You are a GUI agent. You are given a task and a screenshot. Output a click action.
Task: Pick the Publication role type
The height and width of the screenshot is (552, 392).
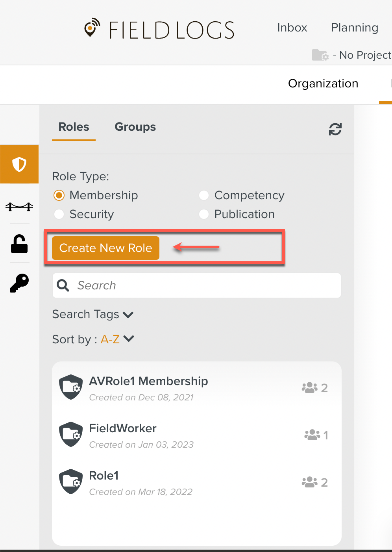click(204, 214)
